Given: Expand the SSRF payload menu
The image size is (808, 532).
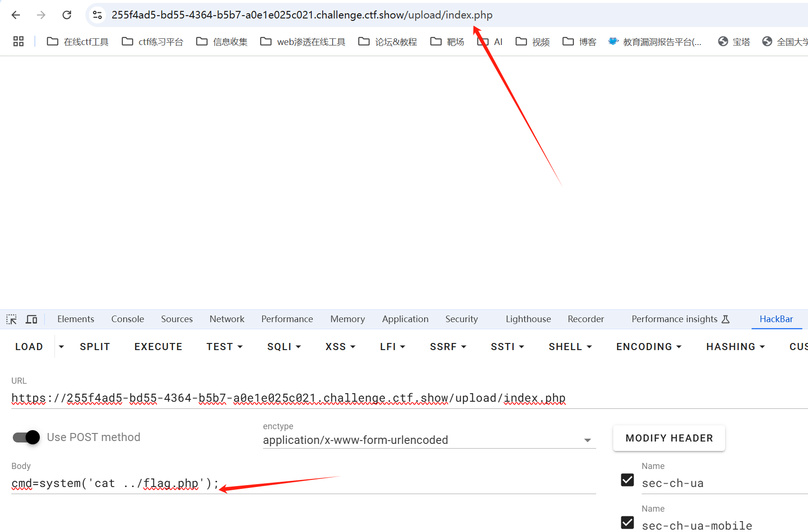Looking at the screenshot, I should [448, 347].
